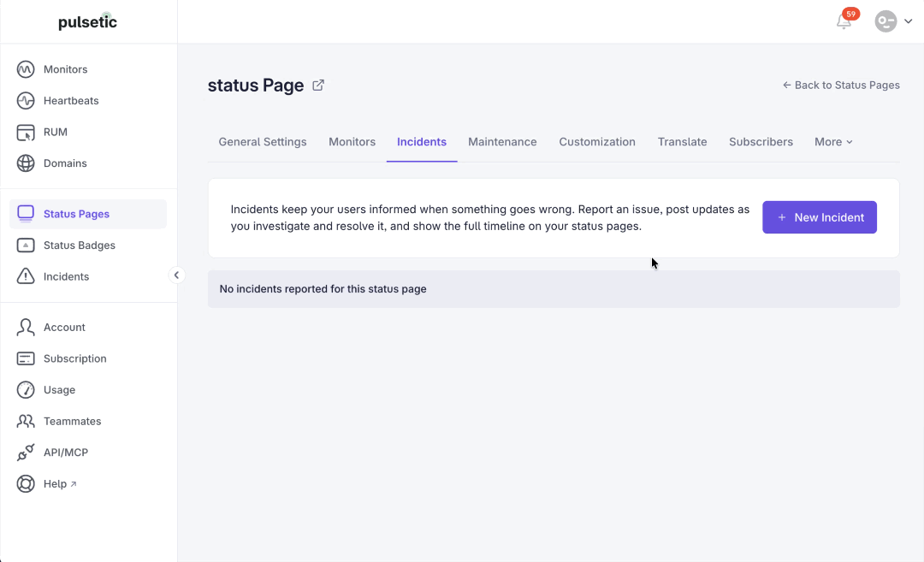This screenshot has height=562, width=924.
Task: Open Help external link
Action: click(x=88, y=483)
